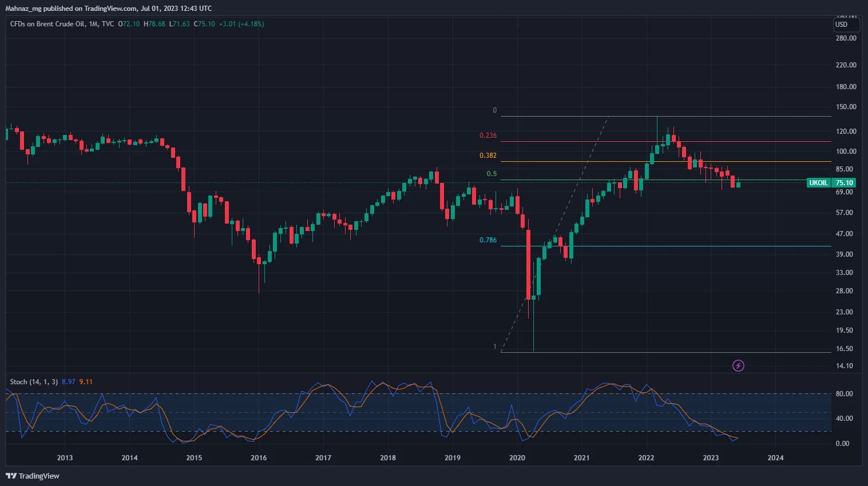This screenshot has height=486, width=868.
Task: Open the USD currency selector
Action: [846, 25]
